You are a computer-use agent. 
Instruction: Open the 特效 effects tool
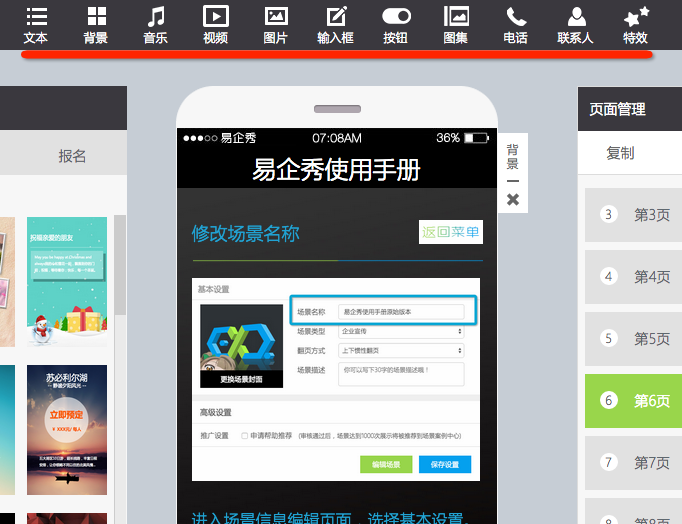(636, 25)
